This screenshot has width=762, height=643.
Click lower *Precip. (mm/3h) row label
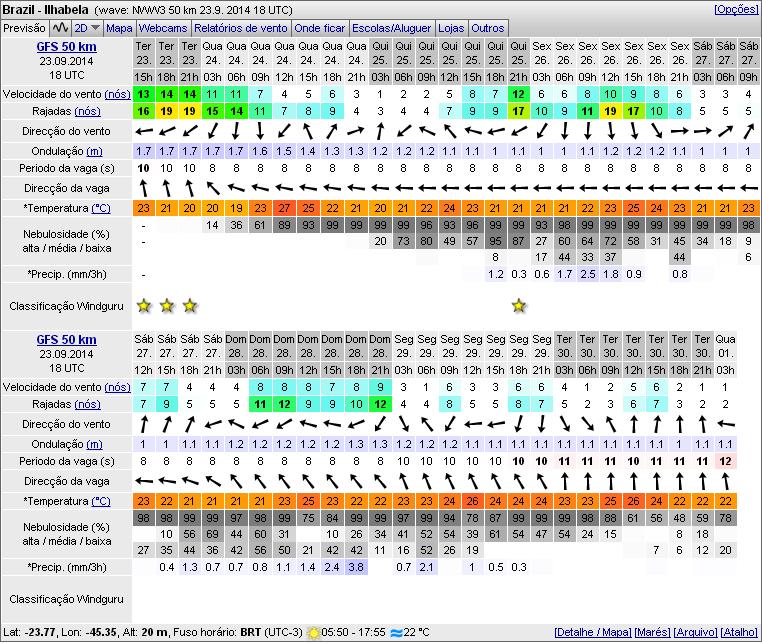click(x=67, y=567)
